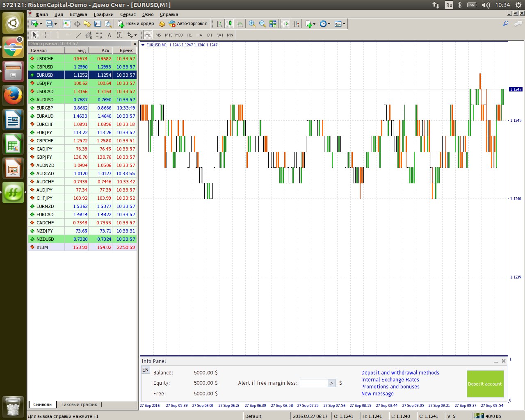
Task: Click the zoom out magnifier icon
Action: pyautogui.click(x=262, y=24)
